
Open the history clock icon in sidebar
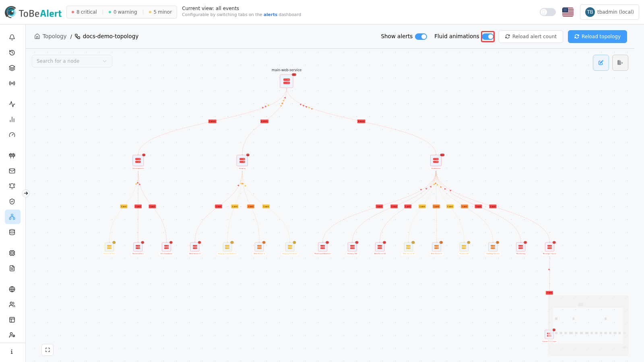12,53
